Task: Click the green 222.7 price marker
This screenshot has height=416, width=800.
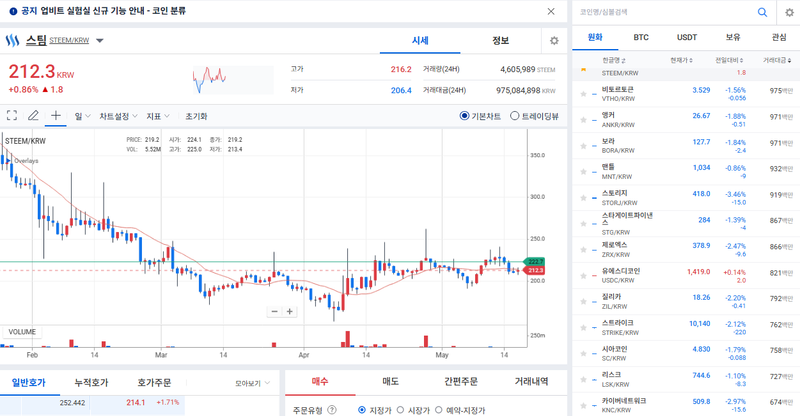Action: tap(534, 261)
